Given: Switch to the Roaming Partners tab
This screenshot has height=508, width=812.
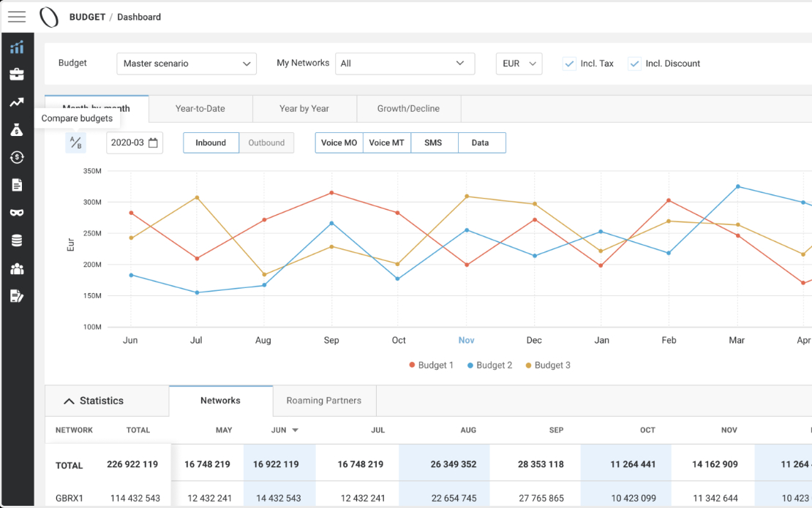Looking at the screenshot, I should click(x=324, y=401).
